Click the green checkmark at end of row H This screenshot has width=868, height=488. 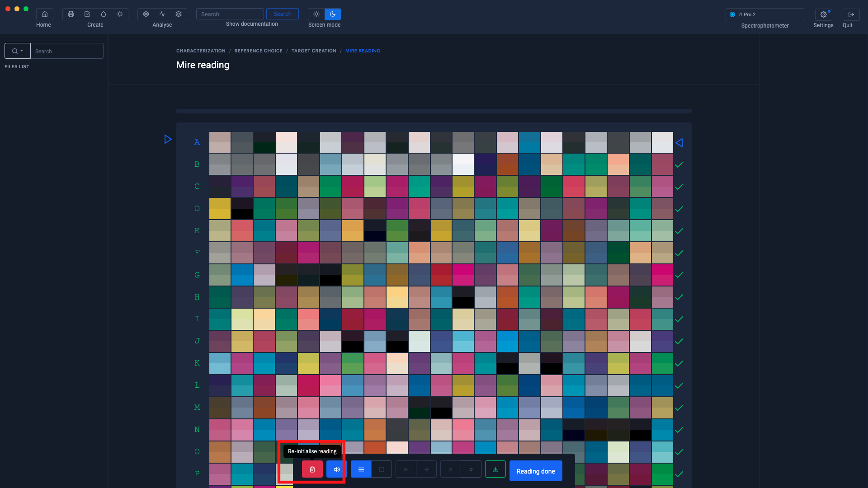pos(679,297)
